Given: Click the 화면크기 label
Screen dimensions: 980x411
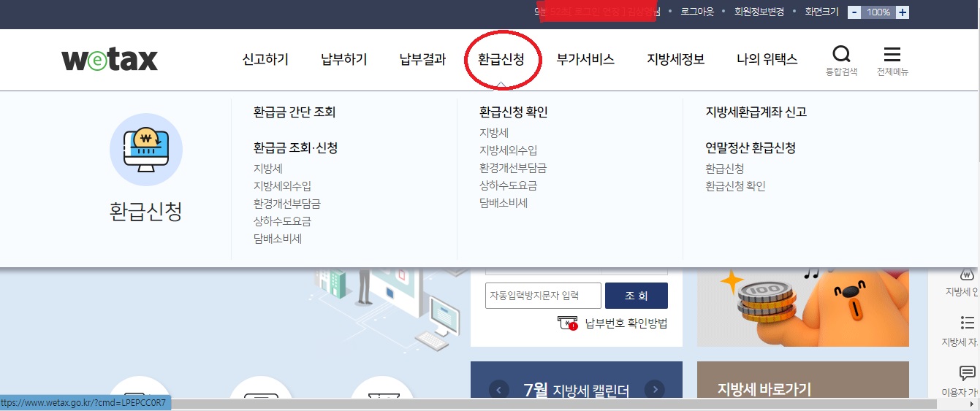Looking at the screenshot, I should pos(821,12).
